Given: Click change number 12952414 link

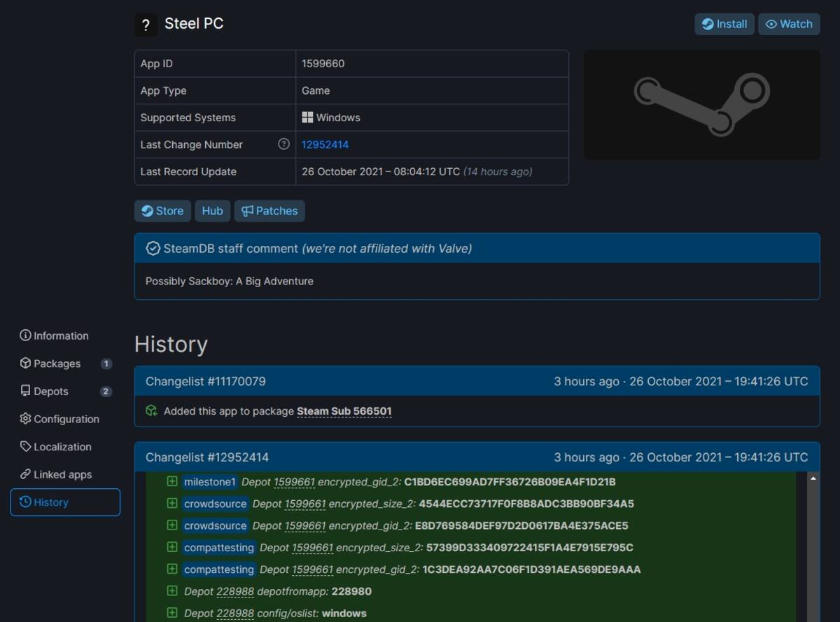Looking at the screenshot, I should pos(325,144).
